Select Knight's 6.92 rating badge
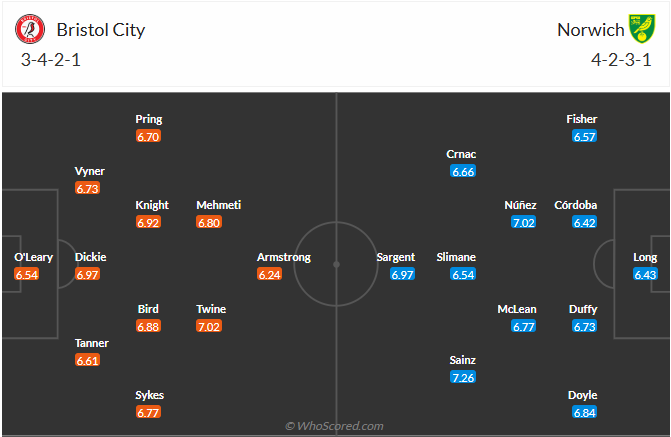671x437 pixels. pyautogui.click(x=148, y=222)
